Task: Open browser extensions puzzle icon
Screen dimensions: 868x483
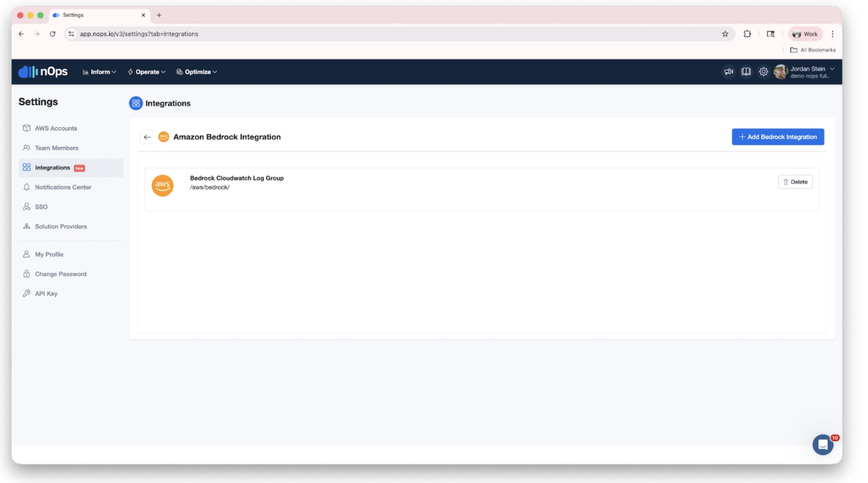Action: (747, 34)
